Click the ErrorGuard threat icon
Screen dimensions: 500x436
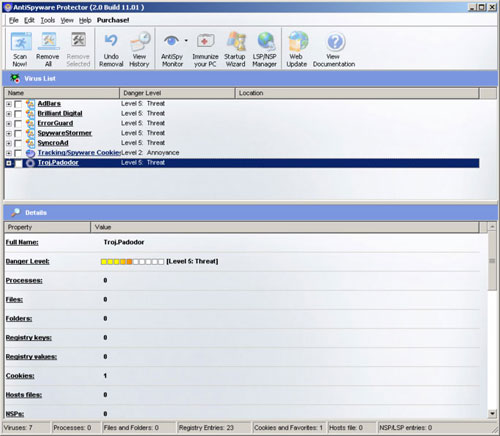click(30, 123)
